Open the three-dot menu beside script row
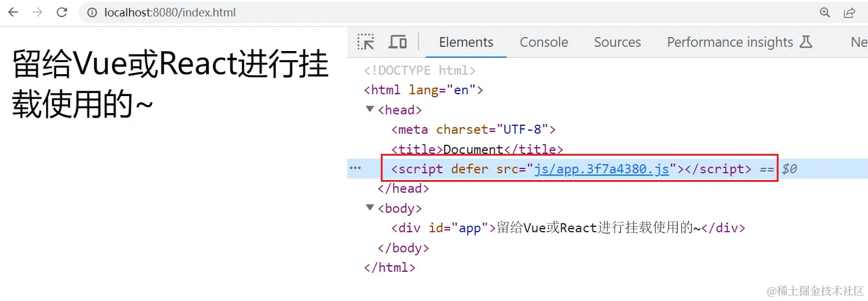 (355, 168)
